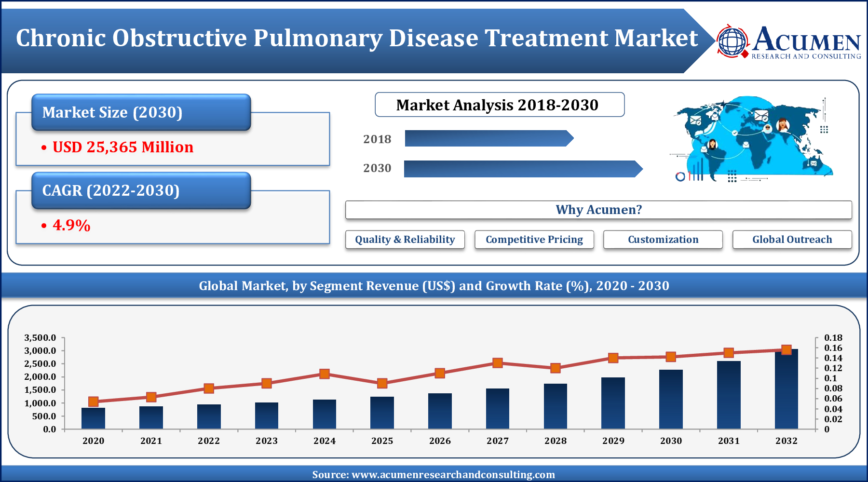Click the 2018 arrow bar

tap(488, 139)
